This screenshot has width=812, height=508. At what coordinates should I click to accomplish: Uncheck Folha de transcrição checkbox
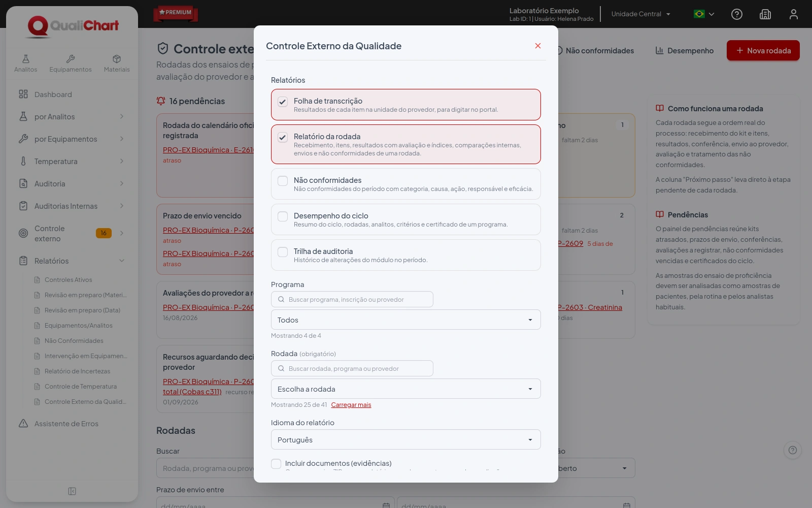[x=283, y=102]
